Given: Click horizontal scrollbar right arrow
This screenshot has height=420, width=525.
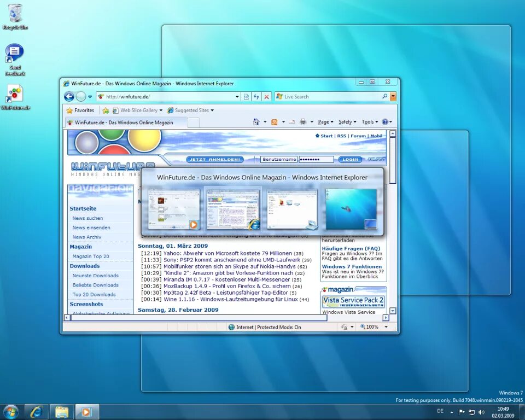Looking at the screenshot, I should tap(386, 318).
